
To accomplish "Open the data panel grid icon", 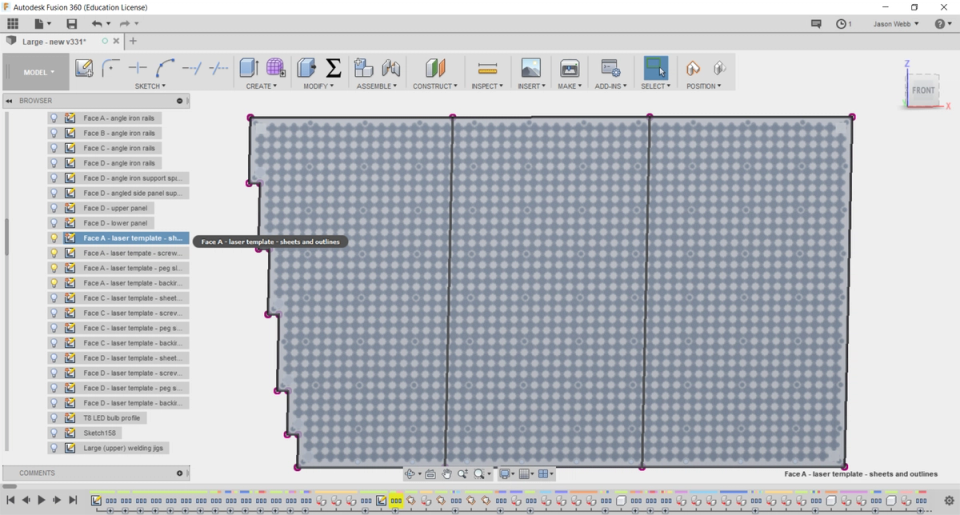I will [13, 23].
